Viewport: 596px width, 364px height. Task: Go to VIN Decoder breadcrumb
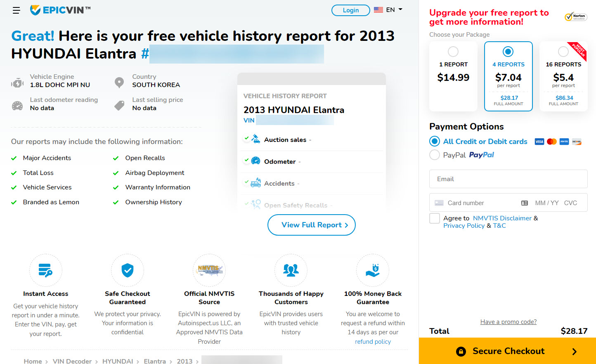point(72,361)
